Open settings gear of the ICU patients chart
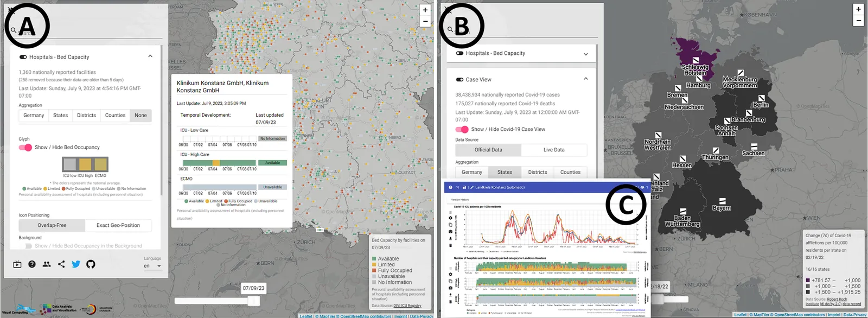Screen dimensions: 868x318 450,218
